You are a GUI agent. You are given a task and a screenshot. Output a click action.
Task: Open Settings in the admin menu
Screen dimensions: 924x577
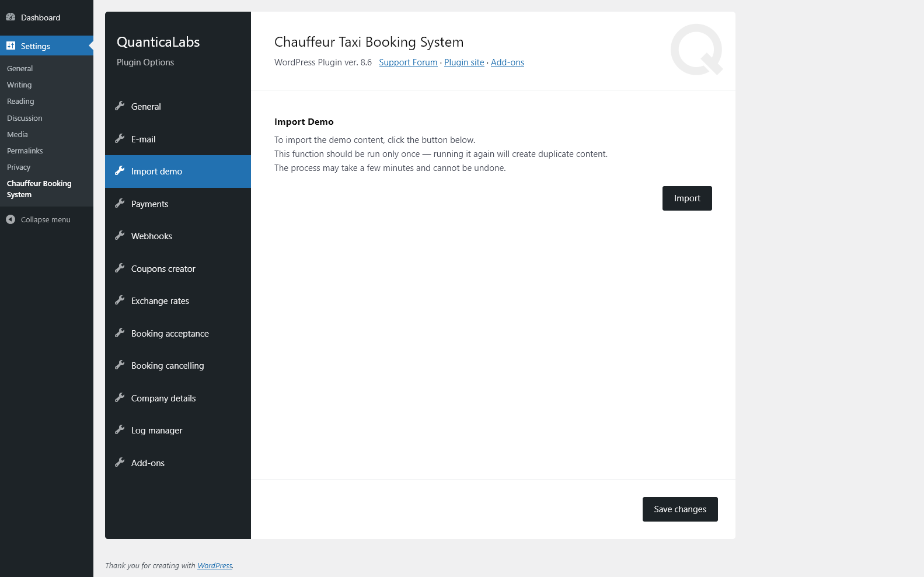click(x=47, y=46)
